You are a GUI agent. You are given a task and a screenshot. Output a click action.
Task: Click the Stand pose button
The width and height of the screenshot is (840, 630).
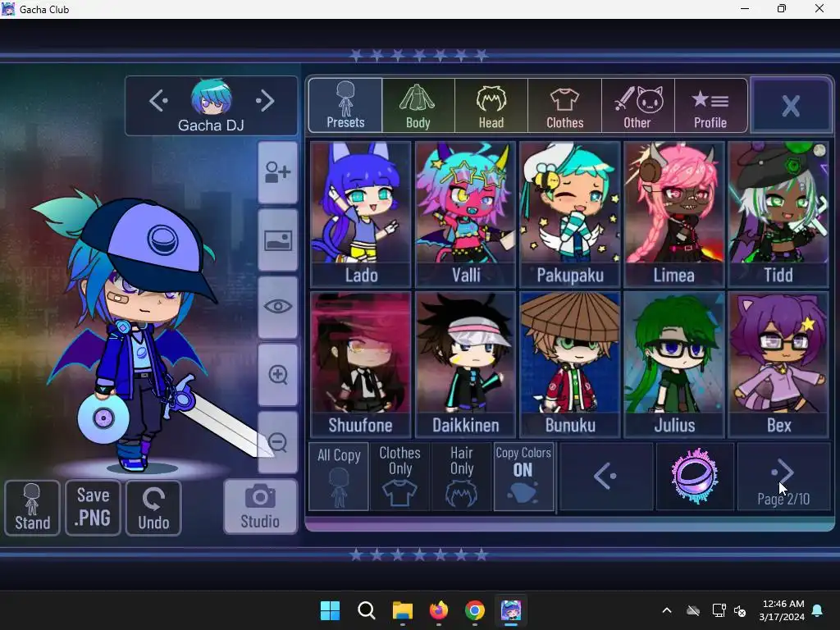pos(32,508)
